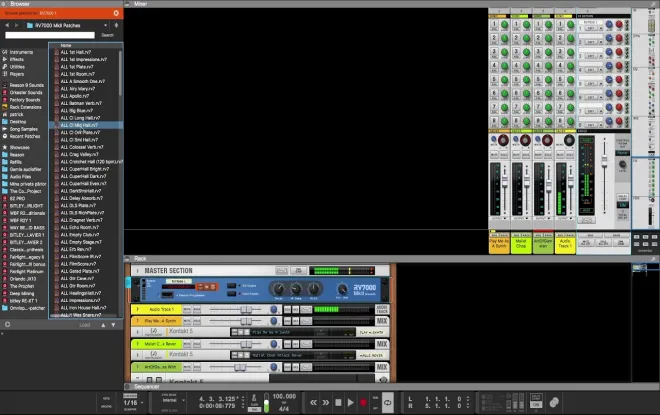660x415 pixels.
Task: Rewind the song position
Action: 314,403
